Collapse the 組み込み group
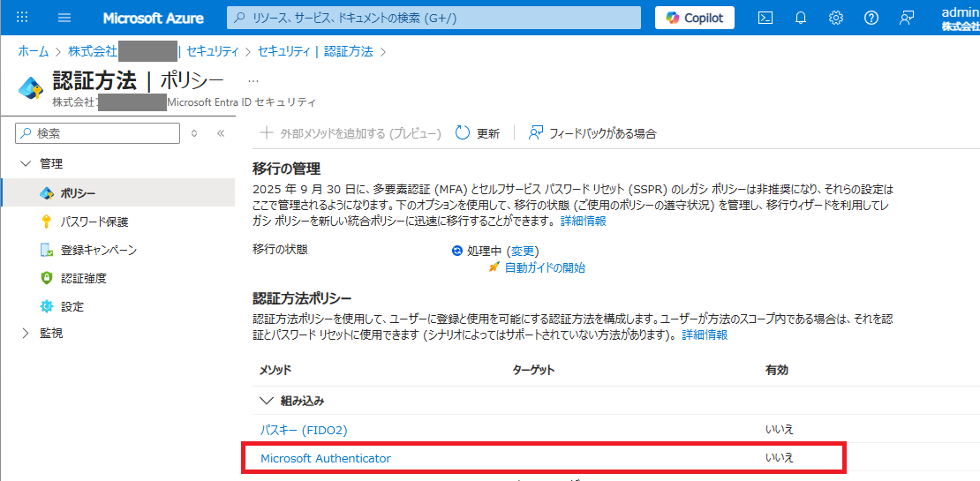Image resolution: width=980 pixels, height=481 pixels. [267, 401]
